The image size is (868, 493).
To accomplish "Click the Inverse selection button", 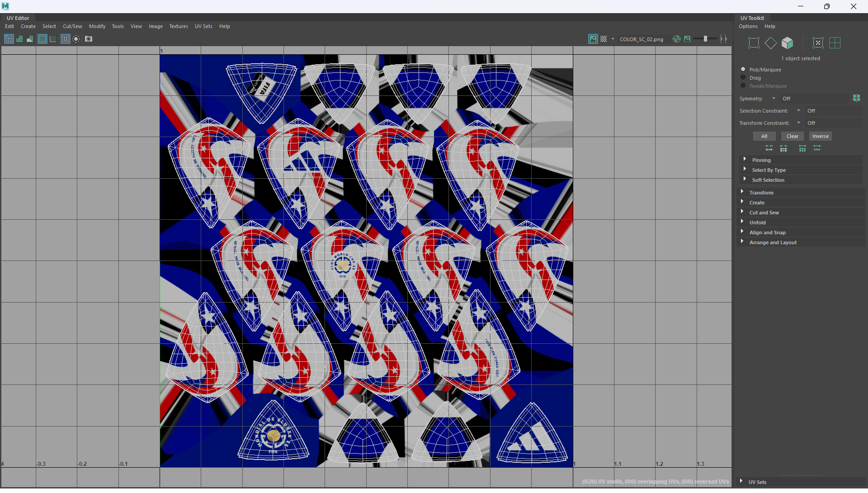I will (821, 137).
